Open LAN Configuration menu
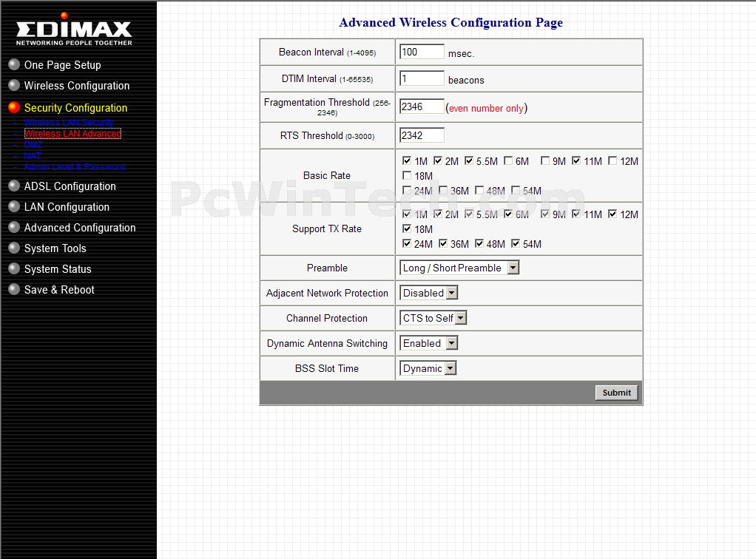Screen dimensions: 756x559 (67, 207)
